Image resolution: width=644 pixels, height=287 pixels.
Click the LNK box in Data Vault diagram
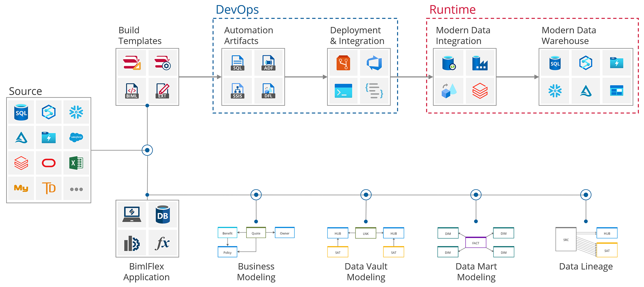tap(366, 233)
